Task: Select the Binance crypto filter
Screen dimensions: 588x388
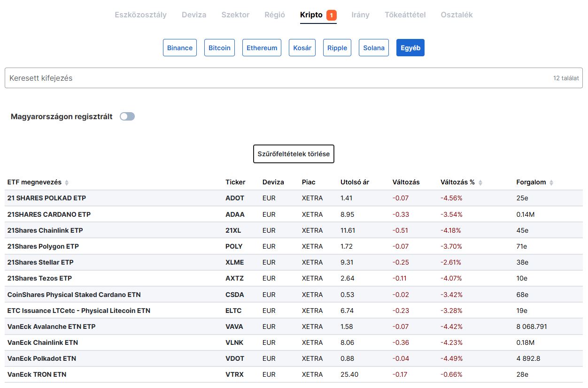Action: click(180, 48)
